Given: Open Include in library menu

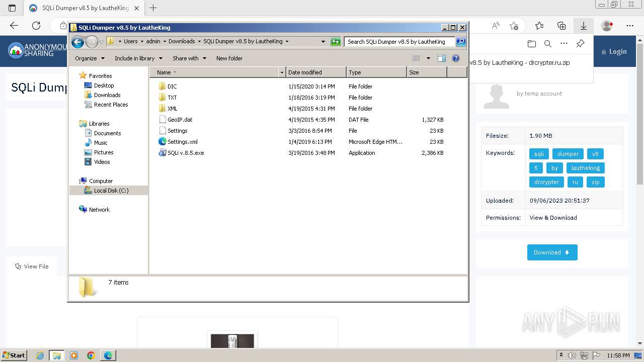Looking at the screenshot, I should (x=138, y=58).
